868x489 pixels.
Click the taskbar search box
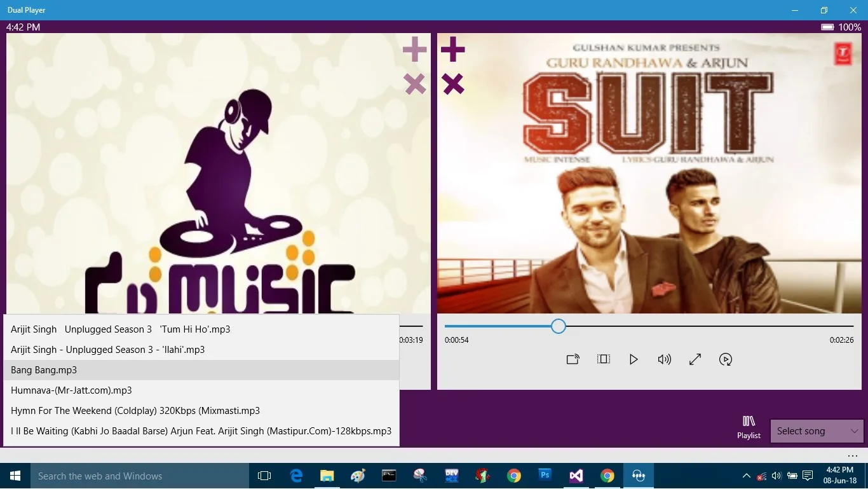point(140,476)
